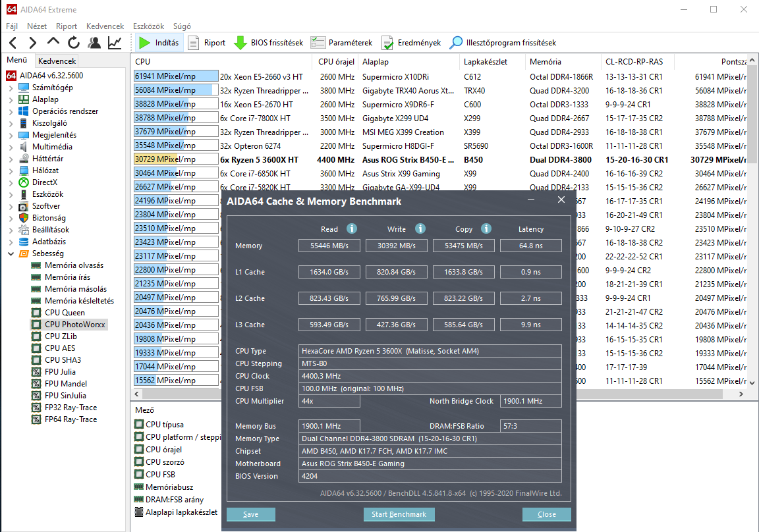Expand the Háttértár tree node

pyautogui.click(x=11, y=159)
